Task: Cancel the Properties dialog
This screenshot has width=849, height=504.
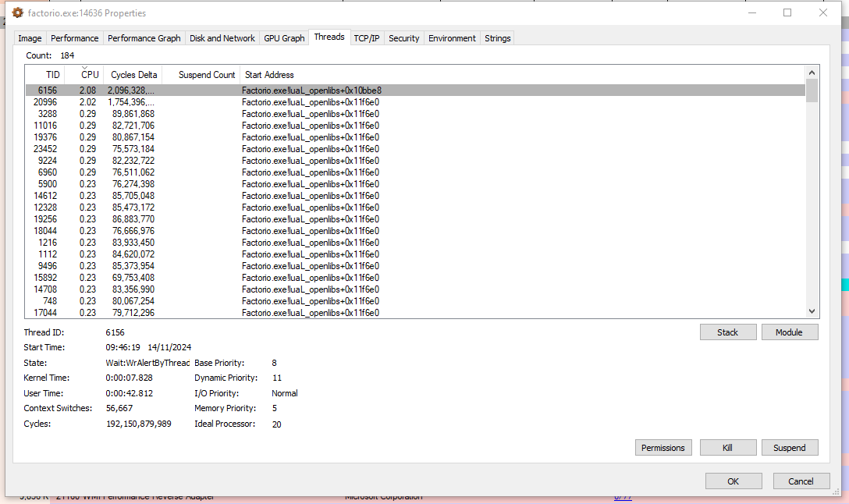Action: click(x=801, y=481)
